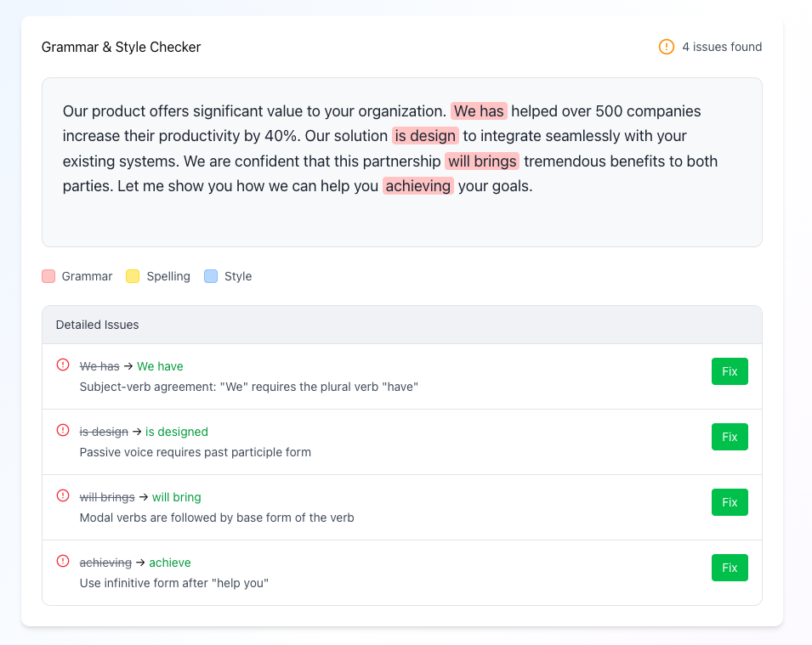Select the yellow Spelling legend swatch
812x645 pixels.
point(132,276)
